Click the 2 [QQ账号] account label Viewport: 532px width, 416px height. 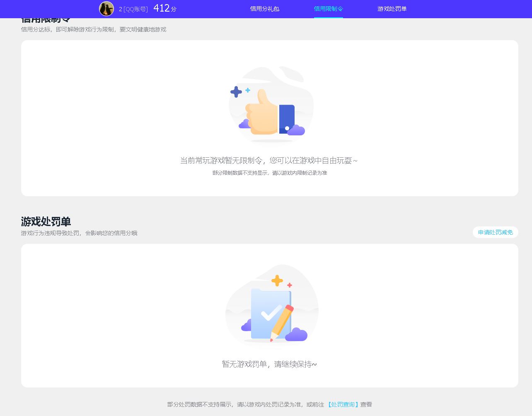click(133, 9)
